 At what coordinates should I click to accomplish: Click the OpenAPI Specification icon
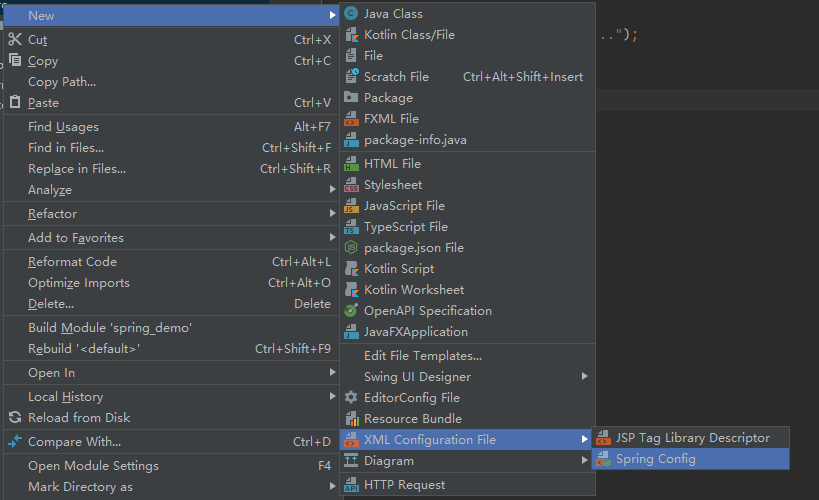(x=351, y=311)
